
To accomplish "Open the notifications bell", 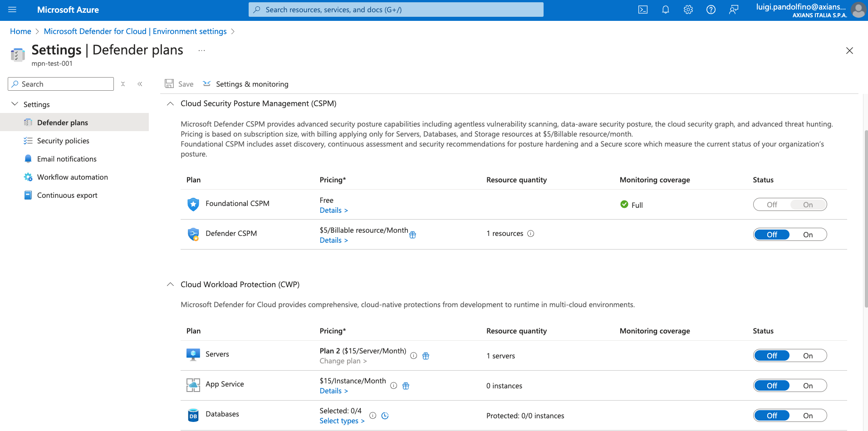I will coord(665,10).
